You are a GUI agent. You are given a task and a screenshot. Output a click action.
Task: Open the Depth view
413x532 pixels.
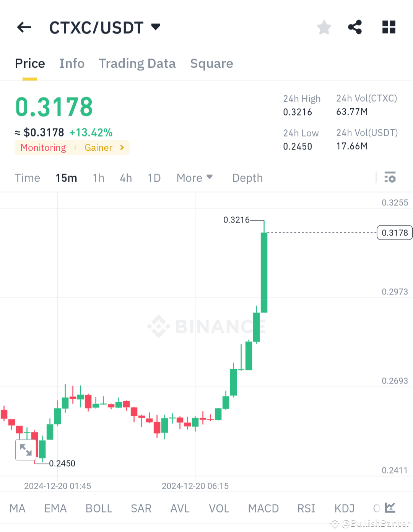coord(247,177)
